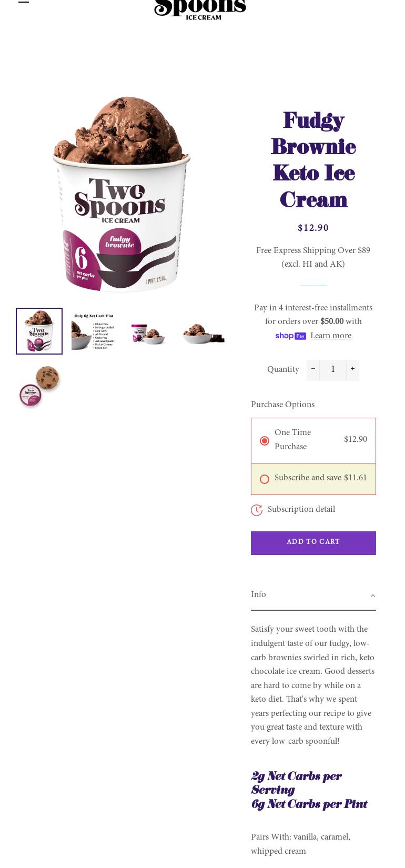Click the main Fudgy Brownie product image
The height and width of the screenshot is (868, 405).
121,194
